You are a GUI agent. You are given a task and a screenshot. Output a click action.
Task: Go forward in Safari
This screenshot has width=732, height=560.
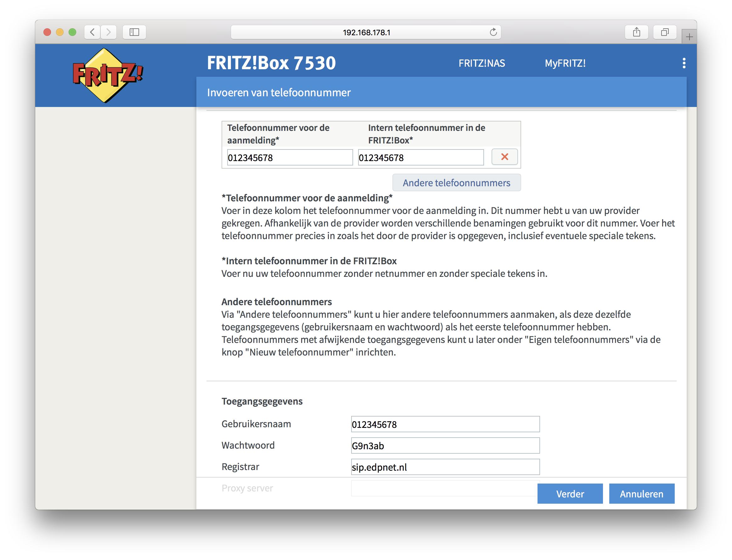point(108,32)
